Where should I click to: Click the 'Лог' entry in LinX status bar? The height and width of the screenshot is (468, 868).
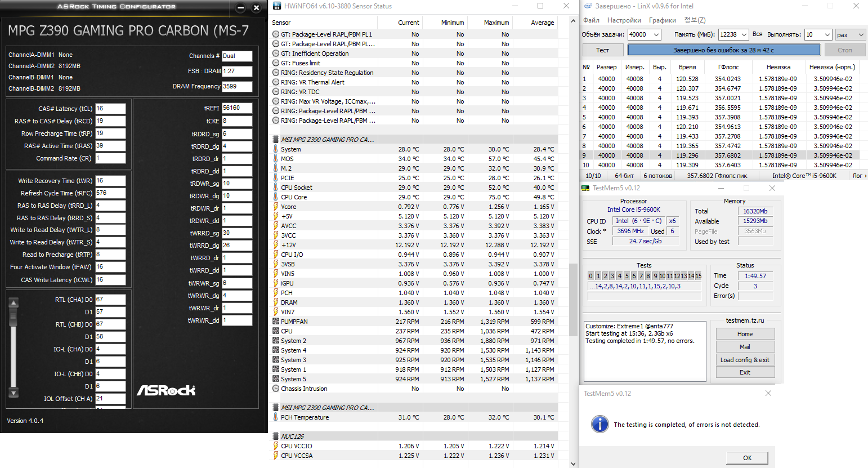(x=858, y=176)
